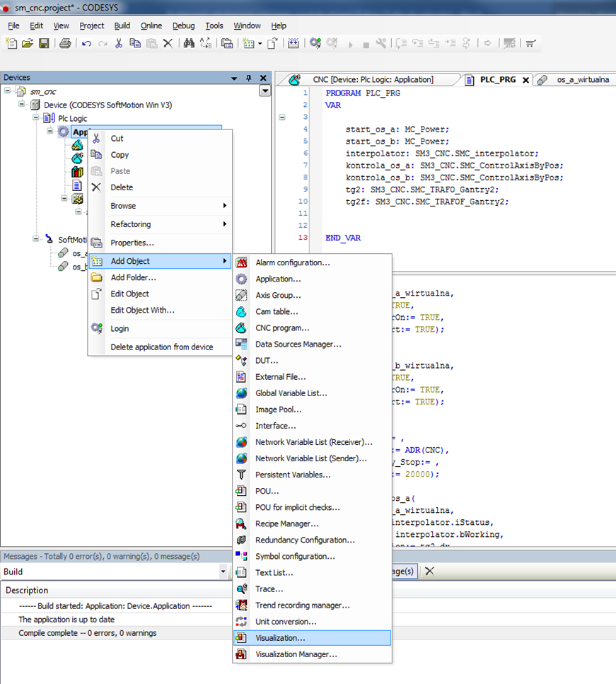Choose Edit Object With... in the context menu
The height and width of the screenshot is (684, 616).
click(x=160, y=310)
